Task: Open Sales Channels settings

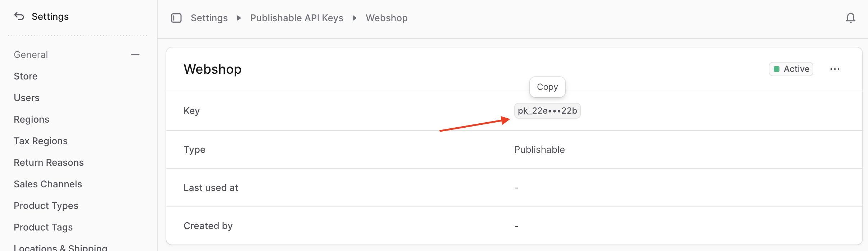Action: 48,184
